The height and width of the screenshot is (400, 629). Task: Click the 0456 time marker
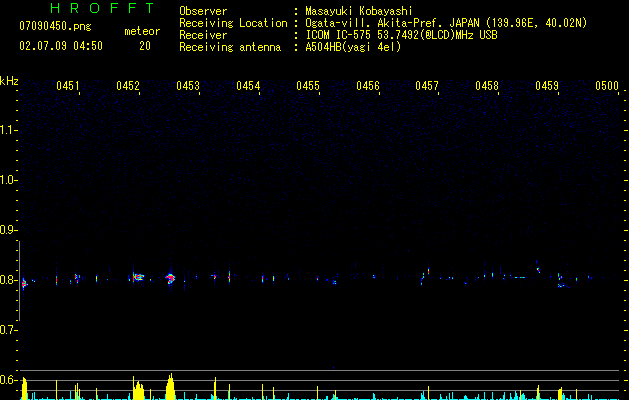click(x=368, y=86)
